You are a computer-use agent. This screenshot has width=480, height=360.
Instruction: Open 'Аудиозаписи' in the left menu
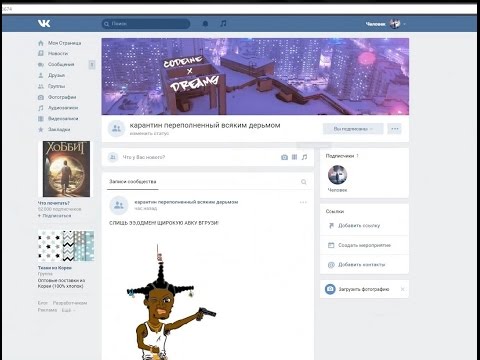[x=63, y=108]
